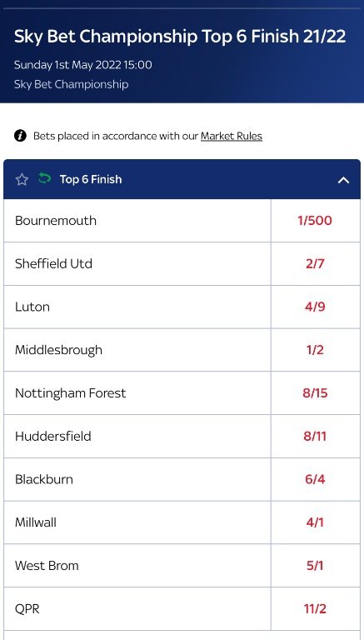364x640 pixels.
Task: Select Sheffield Utd odds 2/7
Action: 315,263
